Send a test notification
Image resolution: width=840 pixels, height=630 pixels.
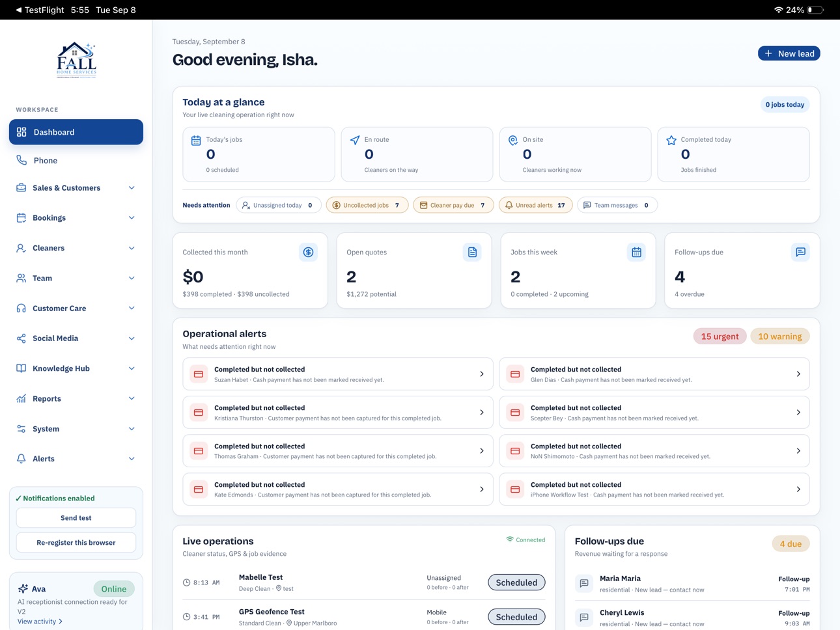[x=76, y=518]
